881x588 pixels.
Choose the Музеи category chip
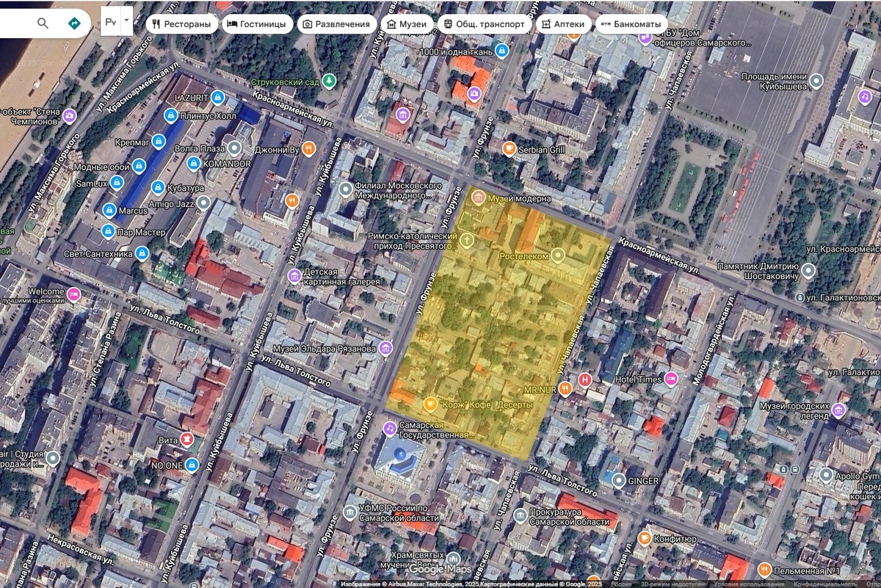pos(406,23)
